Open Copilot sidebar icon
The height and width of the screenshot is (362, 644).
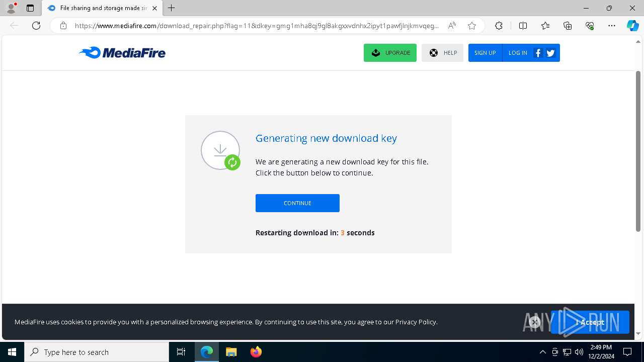pos(632,26)
